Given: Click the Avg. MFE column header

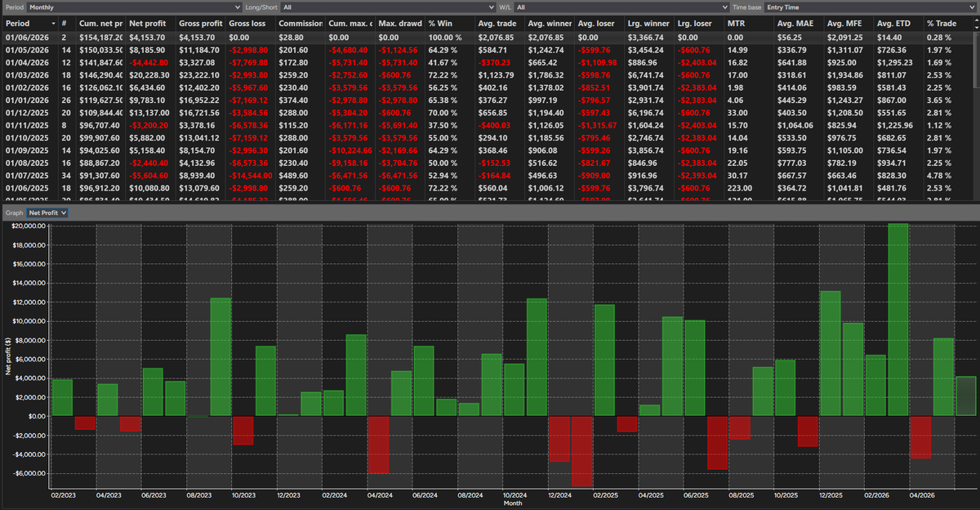Looking at the screenshot, I should pos(848,24).
